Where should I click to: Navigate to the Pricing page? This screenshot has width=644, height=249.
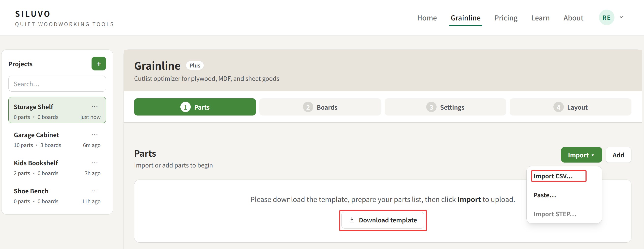[506, 17]
